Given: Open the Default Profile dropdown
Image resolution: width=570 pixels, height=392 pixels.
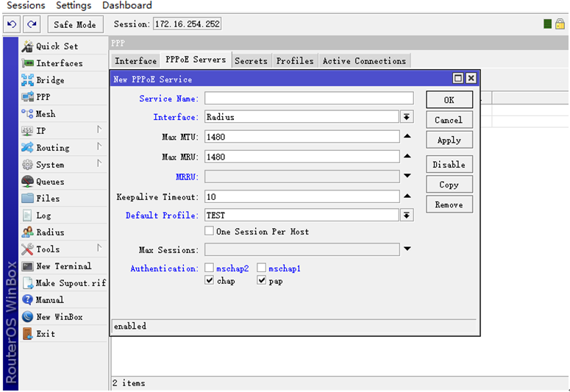Looking at the screenshot, I should 407,215.
